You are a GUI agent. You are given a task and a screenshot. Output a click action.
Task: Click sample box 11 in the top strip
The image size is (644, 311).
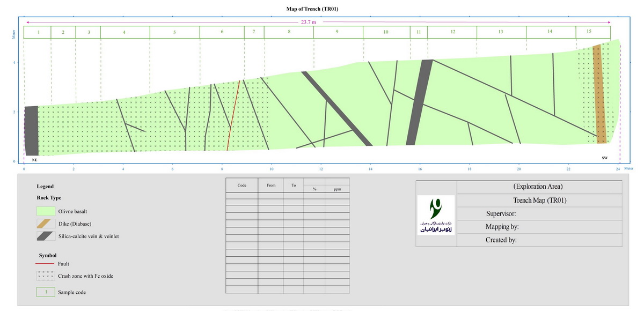(419, 32)
